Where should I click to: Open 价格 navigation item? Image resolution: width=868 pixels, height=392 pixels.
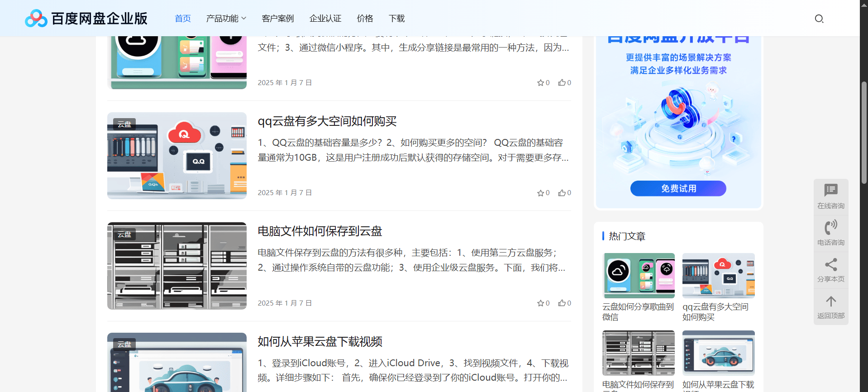click(x=365, y=19)
